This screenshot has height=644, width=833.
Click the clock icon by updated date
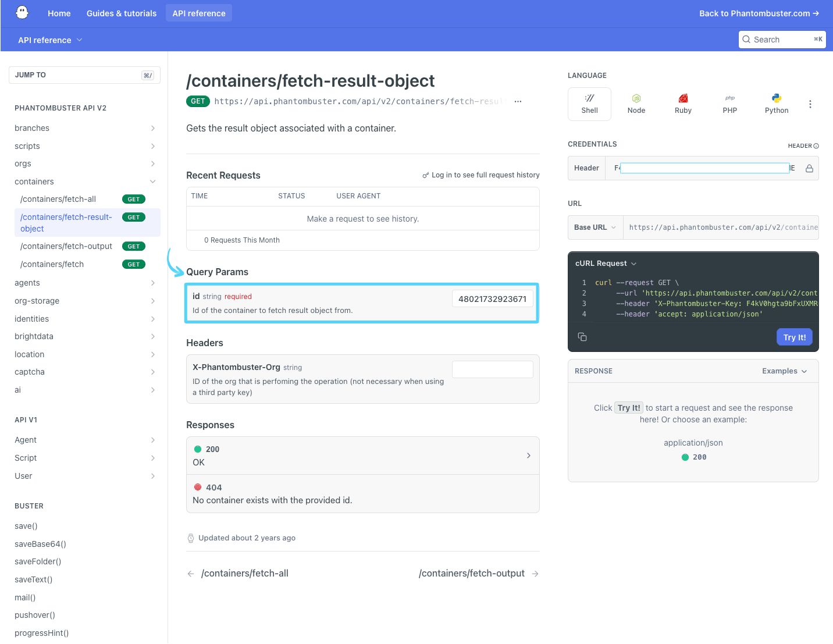pyautogui.click(x=191, y=538)
